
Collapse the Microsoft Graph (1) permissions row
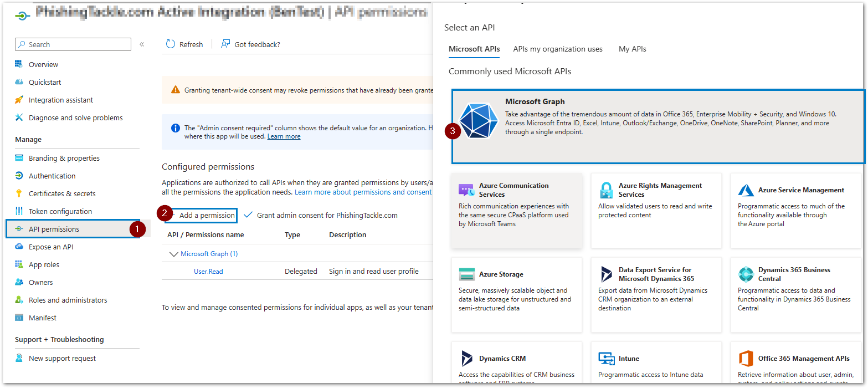point(173,254)
